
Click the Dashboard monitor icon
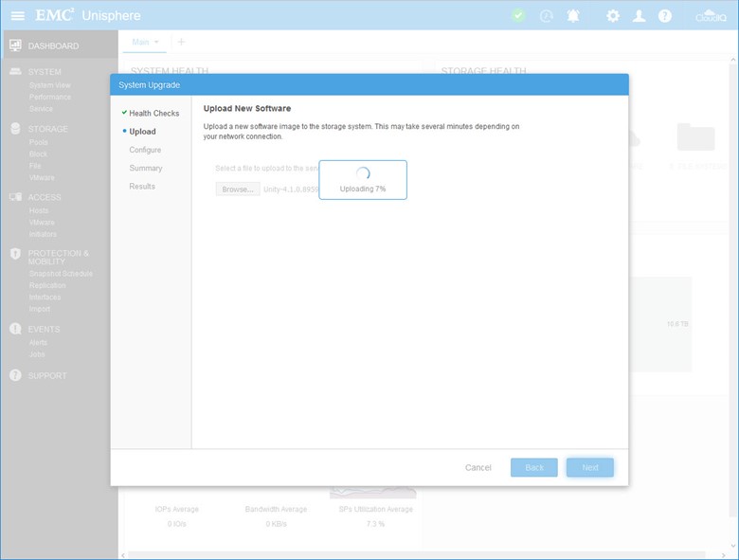[x=15, y=45]
